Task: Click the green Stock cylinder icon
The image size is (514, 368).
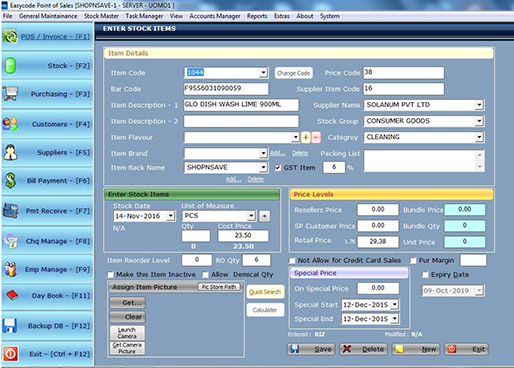Action: click(10, 65)
